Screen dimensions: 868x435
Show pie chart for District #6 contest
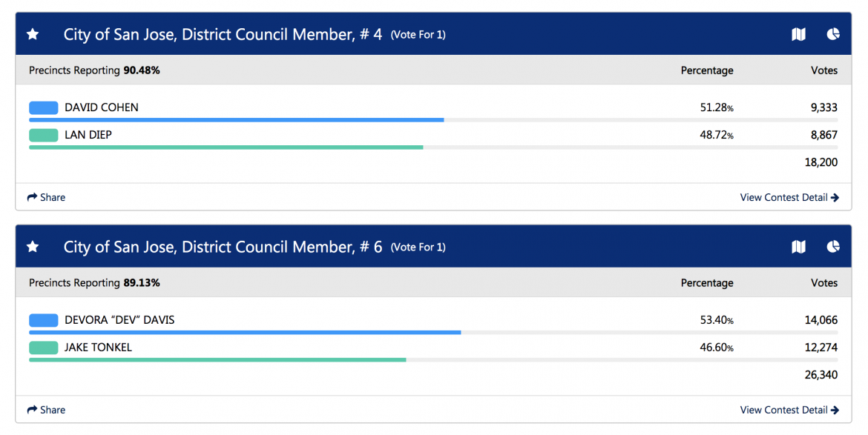tap(833, 247)
